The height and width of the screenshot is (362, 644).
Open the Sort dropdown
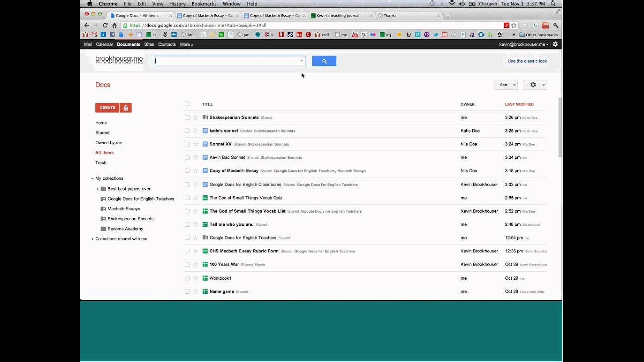point(506,85)
